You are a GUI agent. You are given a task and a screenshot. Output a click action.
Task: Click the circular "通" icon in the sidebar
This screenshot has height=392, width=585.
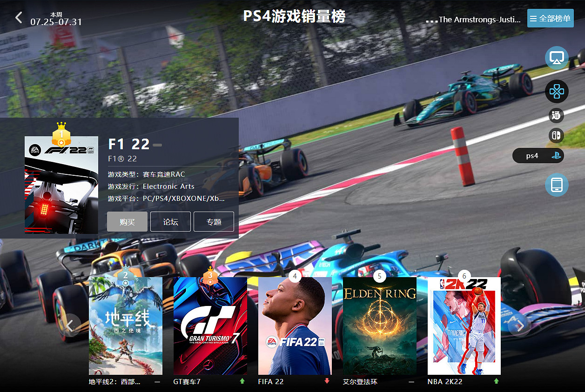(x=556, y=115)
